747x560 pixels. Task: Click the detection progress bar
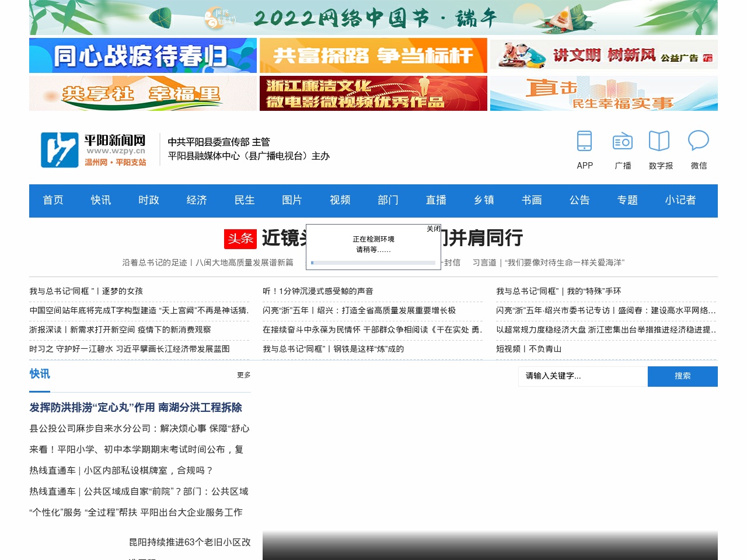pyautogui.click(x=373, y=263)
